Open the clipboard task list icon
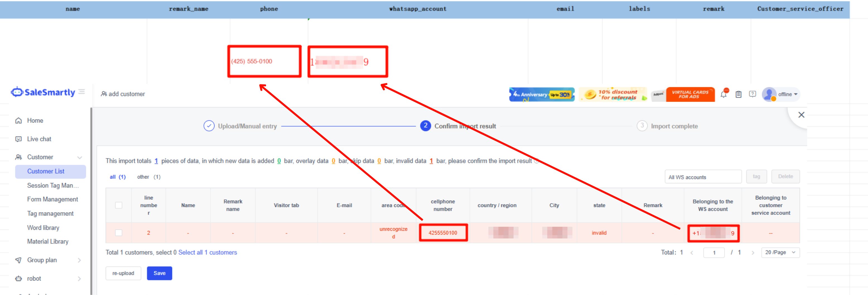This screenshot has height=295, width=868. (738, 94)
